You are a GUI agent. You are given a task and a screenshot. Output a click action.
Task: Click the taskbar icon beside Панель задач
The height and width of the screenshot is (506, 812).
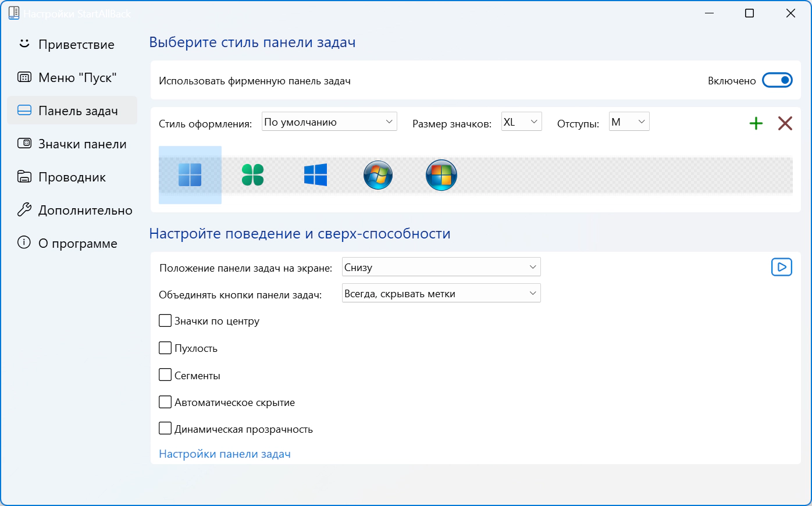pos(24,111)
